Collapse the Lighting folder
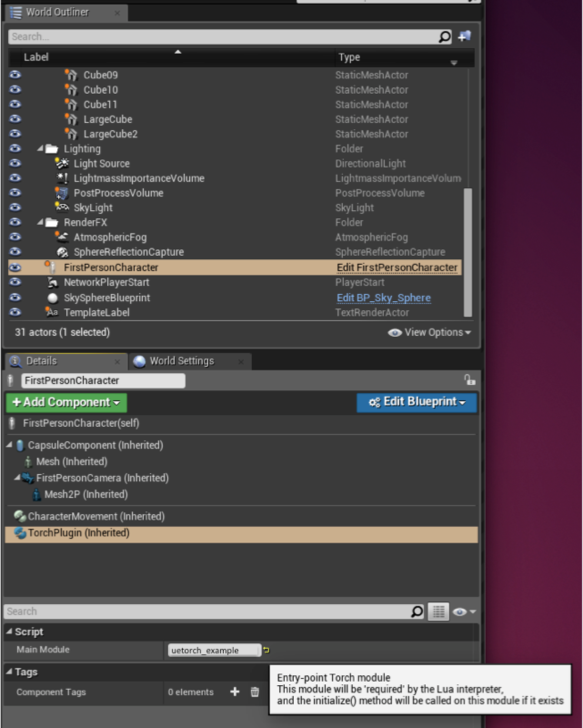583x728 pixels. [x=40, y=149]
